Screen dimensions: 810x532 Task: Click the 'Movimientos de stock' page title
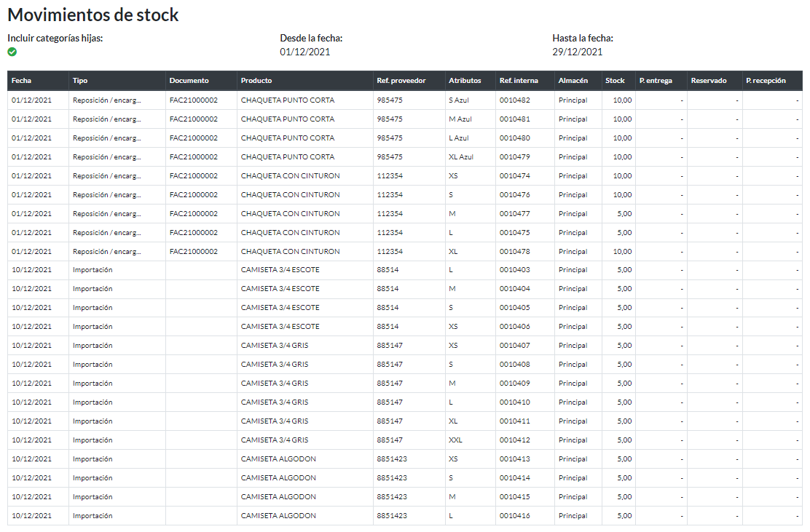[x=93, y=14]
